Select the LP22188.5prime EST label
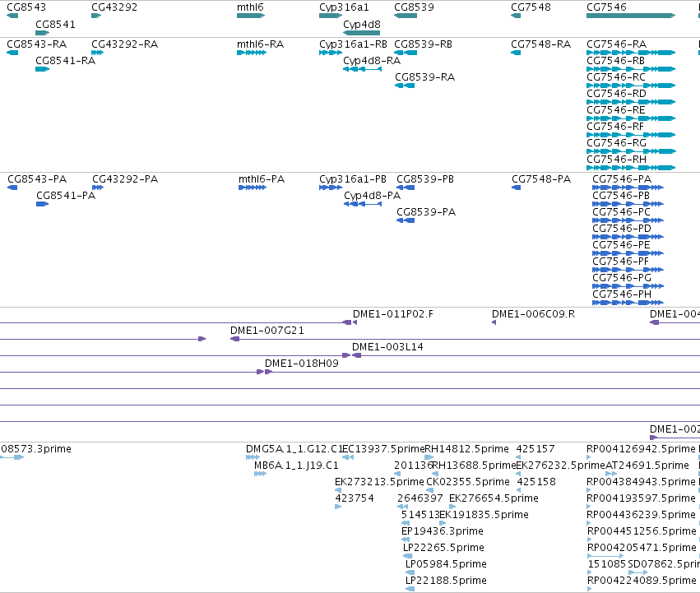 point(446,581)
